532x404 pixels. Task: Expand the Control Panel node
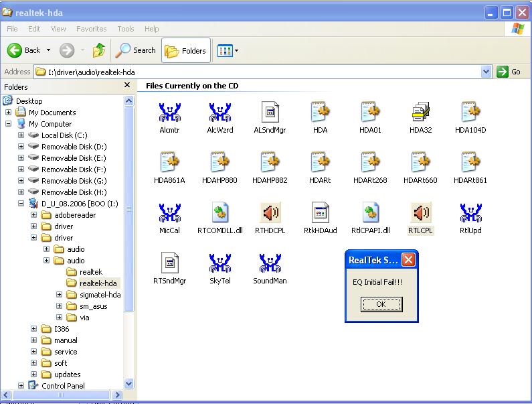pos(21,385)
